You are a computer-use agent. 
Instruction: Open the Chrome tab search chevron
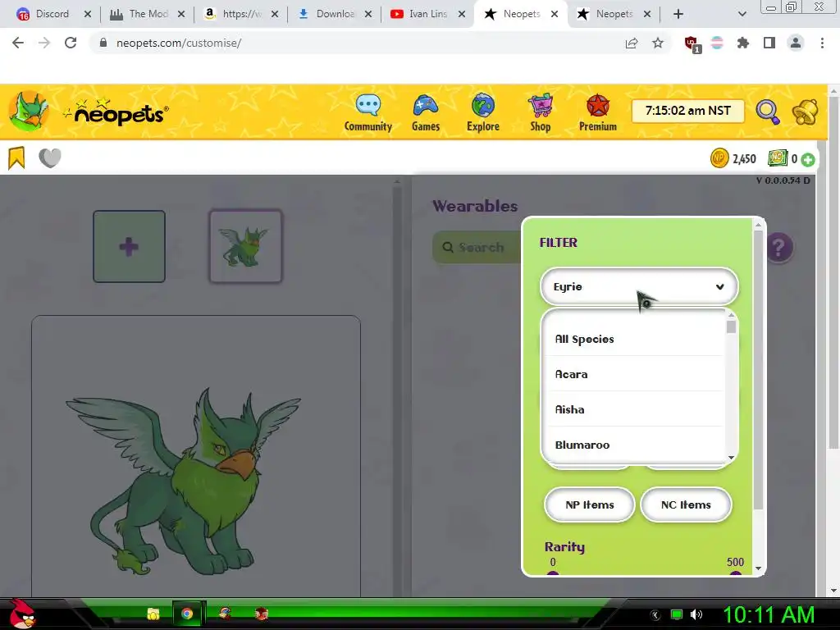tap(742, 14)
